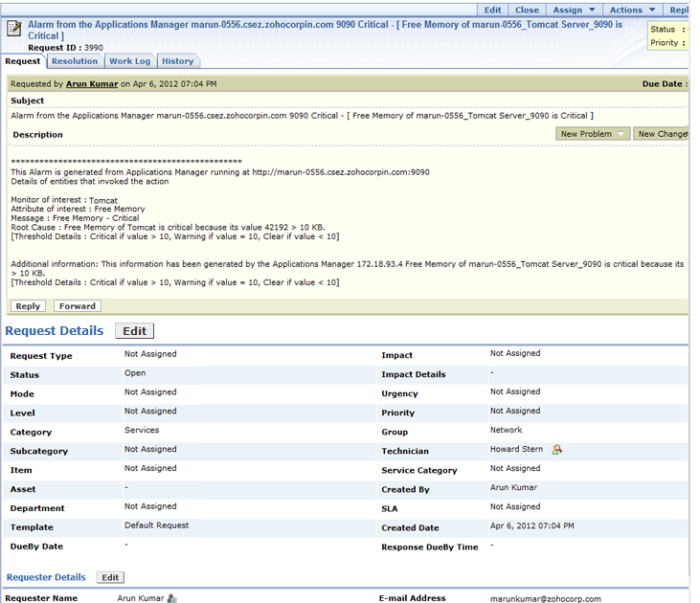Switch to the History tab
700x603 pixels.
coord(178,61)
